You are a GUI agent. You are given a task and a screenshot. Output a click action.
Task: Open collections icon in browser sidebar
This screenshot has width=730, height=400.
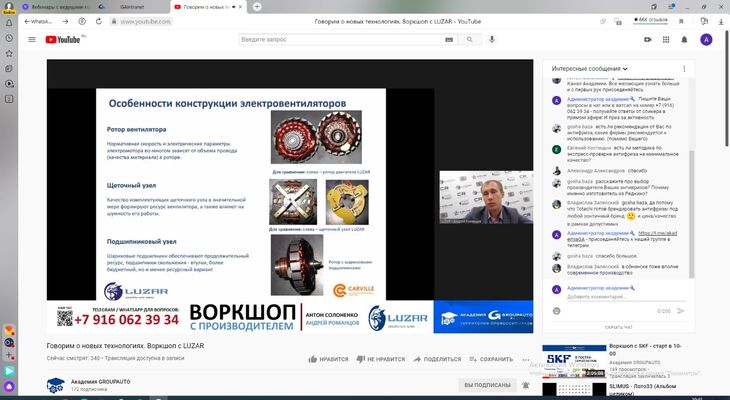pos(9,68)
